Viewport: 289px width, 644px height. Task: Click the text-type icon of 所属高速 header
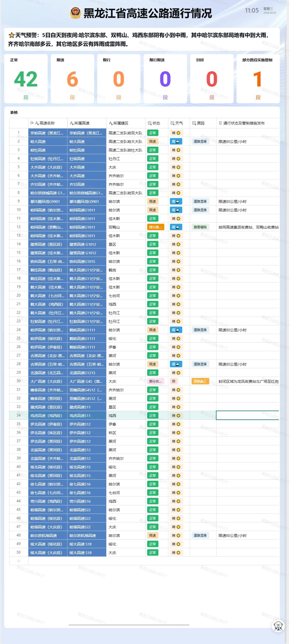pyautogui.click(x=72, y=123)
